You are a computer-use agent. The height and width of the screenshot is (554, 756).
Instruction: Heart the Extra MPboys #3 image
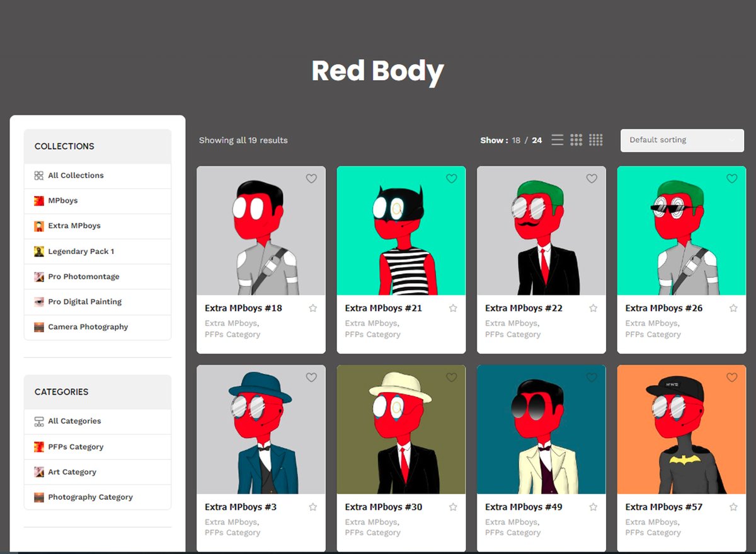[x=311, y=378]
